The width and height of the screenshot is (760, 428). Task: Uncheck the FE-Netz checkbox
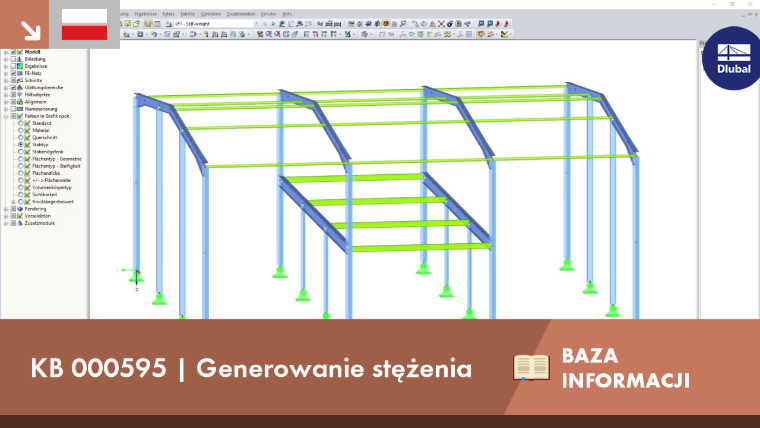[x=13, y=73]
